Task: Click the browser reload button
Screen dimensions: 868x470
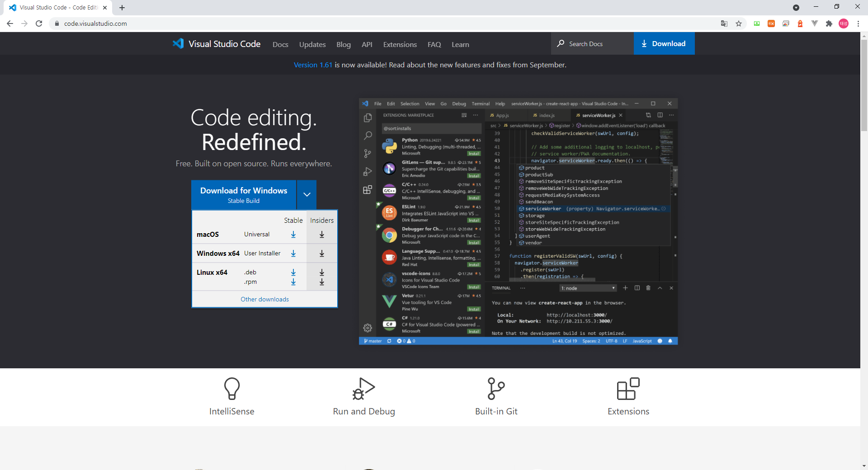Action: click(39, 23)
